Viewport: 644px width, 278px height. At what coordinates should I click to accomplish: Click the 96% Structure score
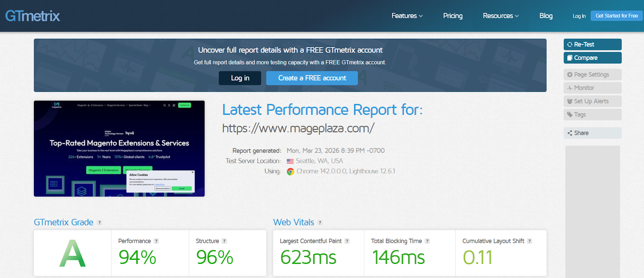[215, 257]
